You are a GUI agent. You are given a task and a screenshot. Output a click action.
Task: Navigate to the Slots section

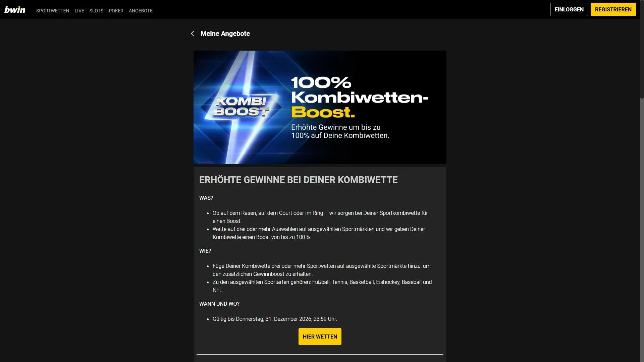tap(96, 11)
